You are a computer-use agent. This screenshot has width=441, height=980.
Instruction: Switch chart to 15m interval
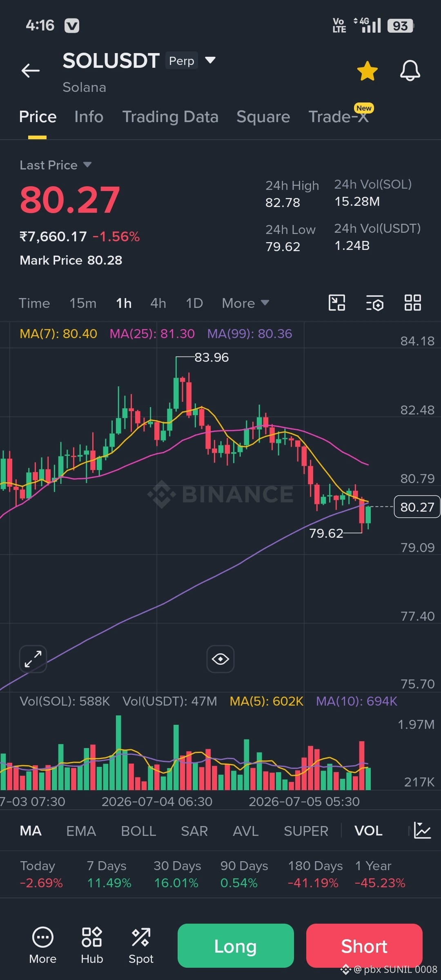(83, 303)
